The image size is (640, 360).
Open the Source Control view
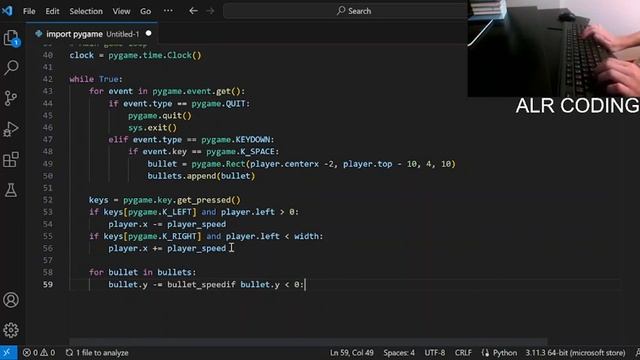pyautogui.click(x=11, y=98)
